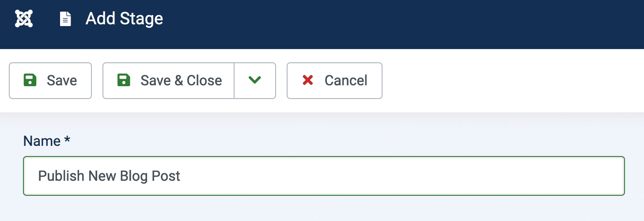
Task: Click the floppy icon on Save & Close
Action: [124, 80]
